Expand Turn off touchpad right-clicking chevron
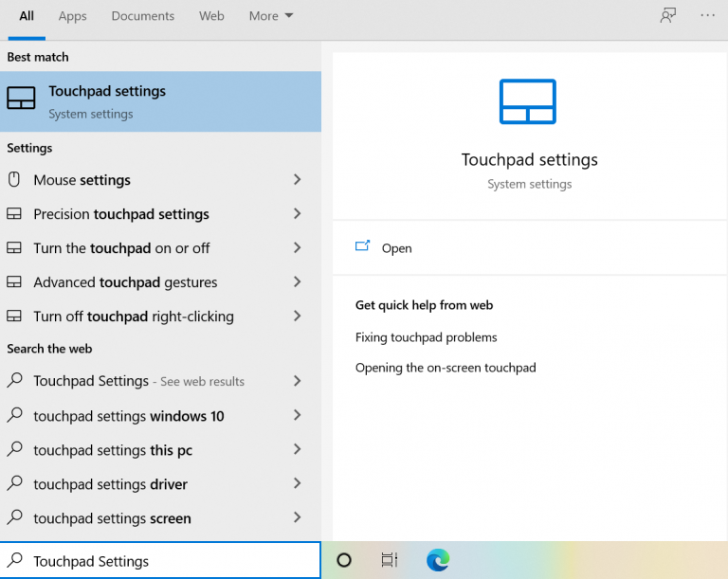 (x=297, y=317)
